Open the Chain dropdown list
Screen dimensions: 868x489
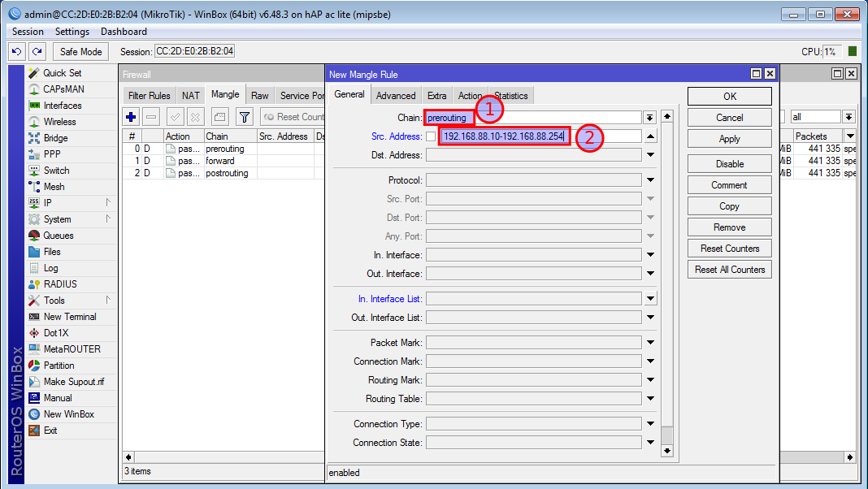[650, 117]
